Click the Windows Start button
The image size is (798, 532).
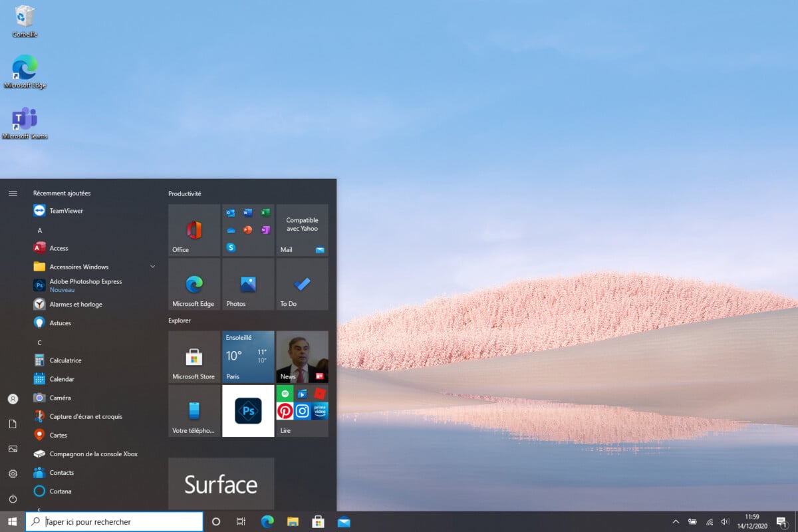pos(12,522)
